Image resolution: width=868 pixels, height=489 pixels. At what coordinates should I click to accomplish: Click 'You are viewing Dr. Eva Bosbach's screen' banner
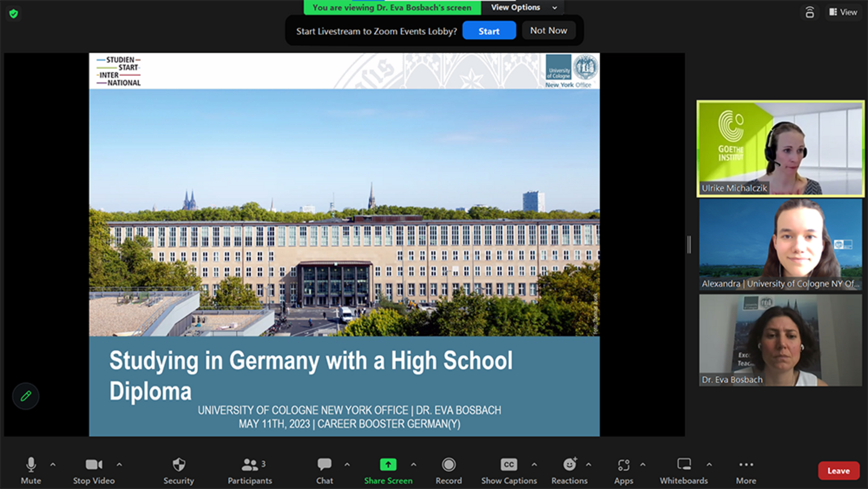click(392, 7)
